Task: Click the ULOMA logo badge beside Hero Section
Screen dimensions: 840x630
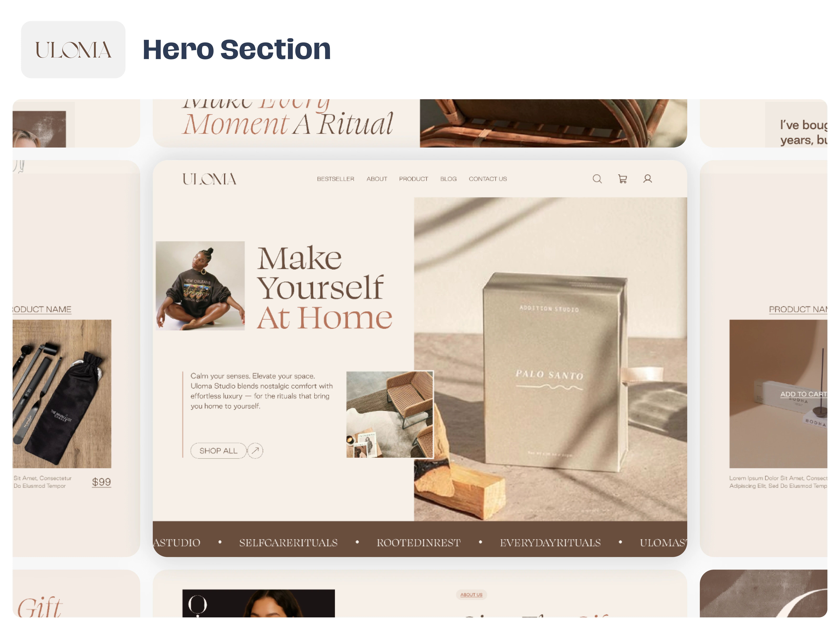Action: (x=73, y=50)
